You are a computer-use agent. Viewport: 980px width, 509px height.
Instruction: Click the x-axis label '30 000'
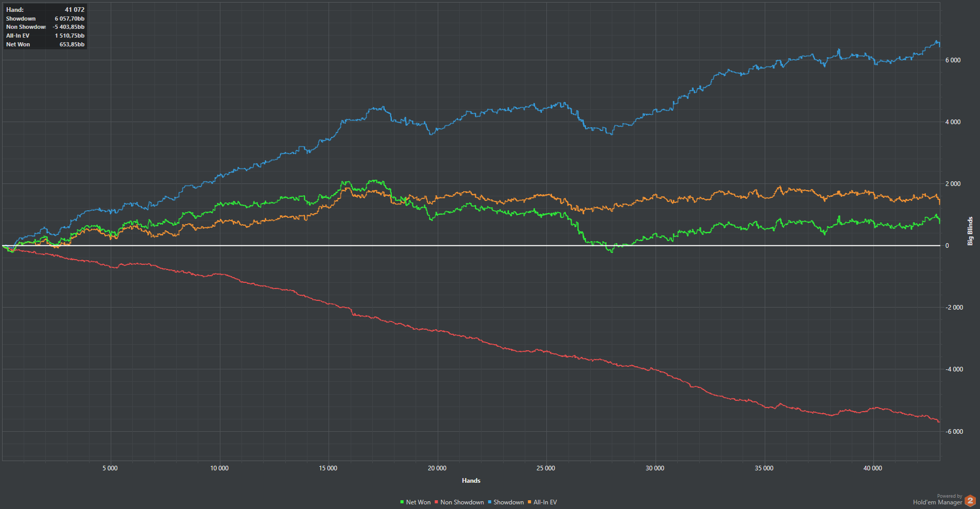click(655, 468)
